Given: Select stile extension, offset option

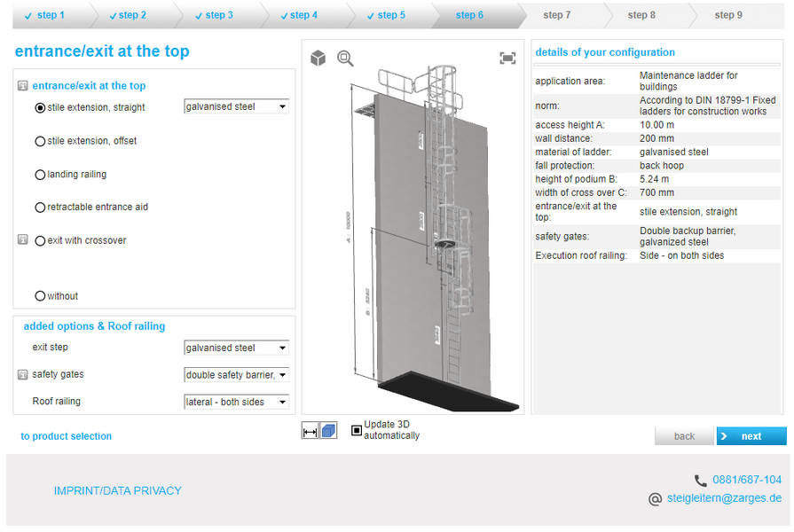Looking at the screenshot, I should (40, 141).
